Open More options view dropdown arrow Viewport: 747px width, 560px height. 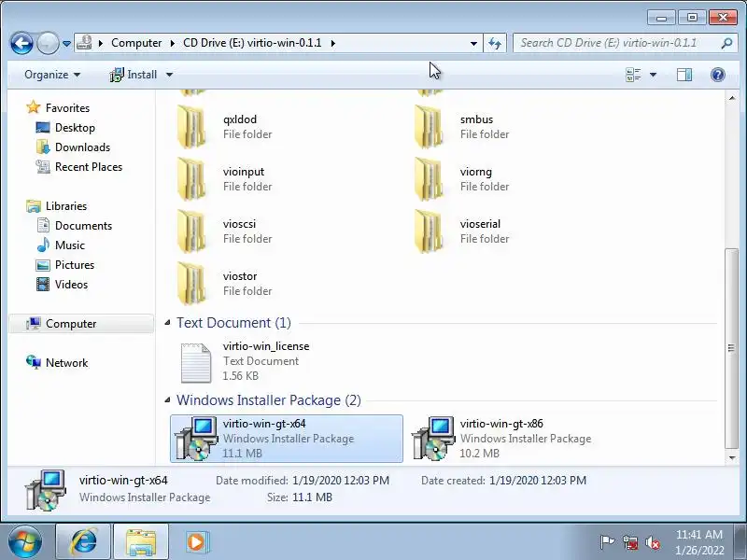pyautogui.click(x=653, y=75)
